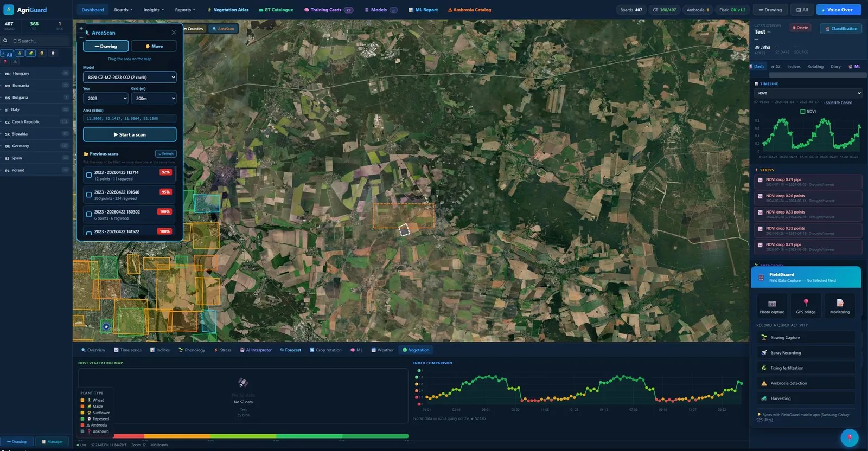Click the AgriGuard logo icon
The height and width of the screenshot is (451, 868).
point(9,10)
